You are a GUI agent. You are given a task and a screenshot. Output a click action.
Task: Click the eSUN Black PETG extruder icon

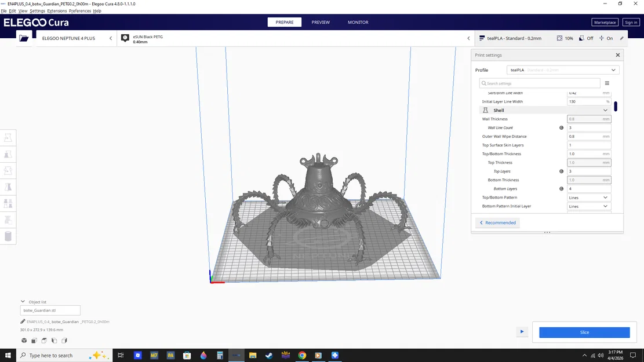(x=125, y=38)
